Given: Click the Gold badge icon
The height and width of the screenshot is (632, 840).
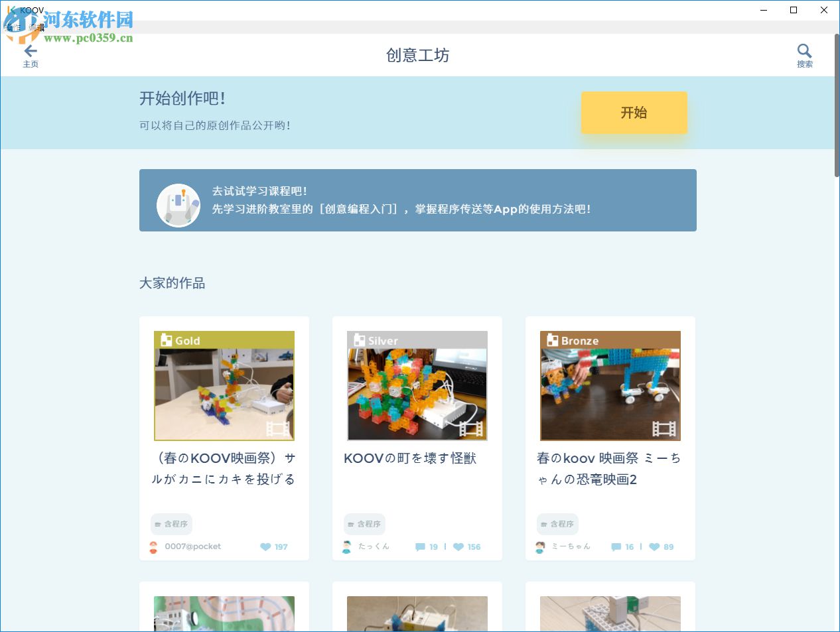Looking at the screenshot, I should coord(167,340).
